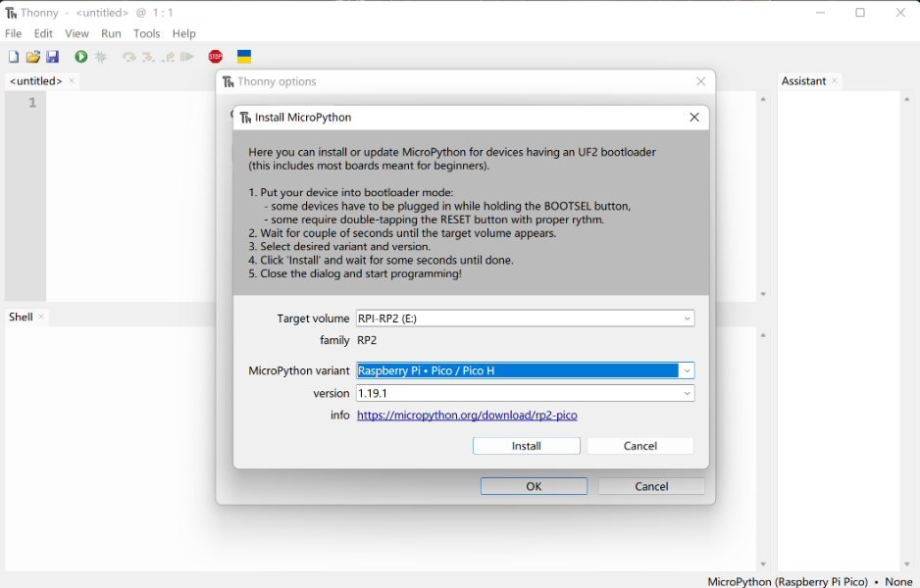The height and width of the screenshot is (588, 920).
Task: Close the Install MicroPython dialog with X
Action: point(694,118)
